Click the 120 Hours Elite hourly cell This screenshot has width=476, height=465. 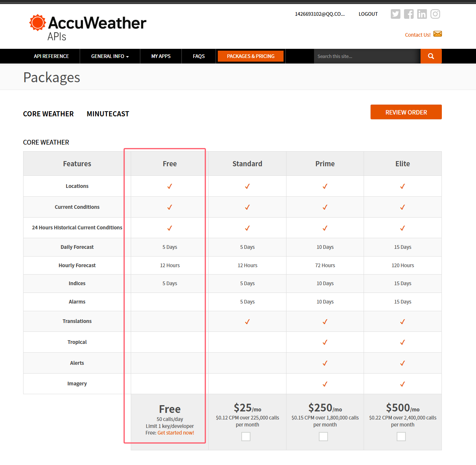pos(403,265)
